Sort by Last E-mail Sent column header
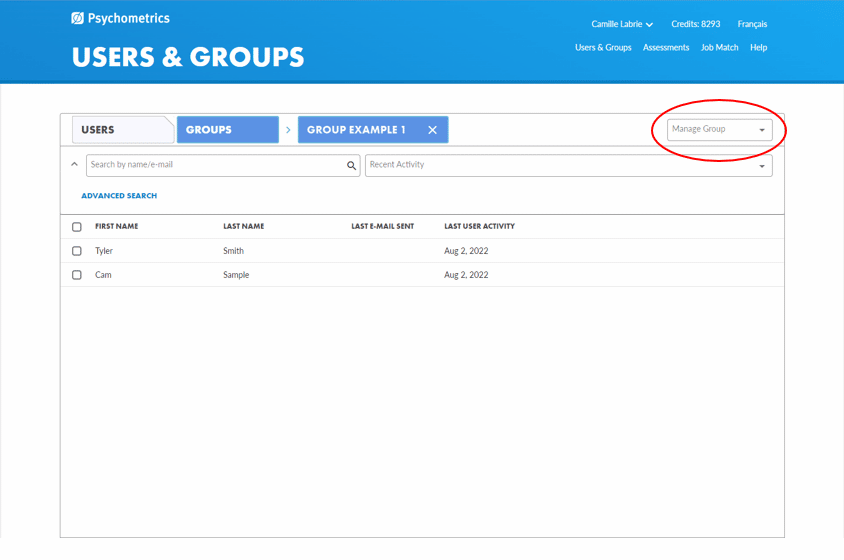844x560 pixels. (x=383, y=226)
